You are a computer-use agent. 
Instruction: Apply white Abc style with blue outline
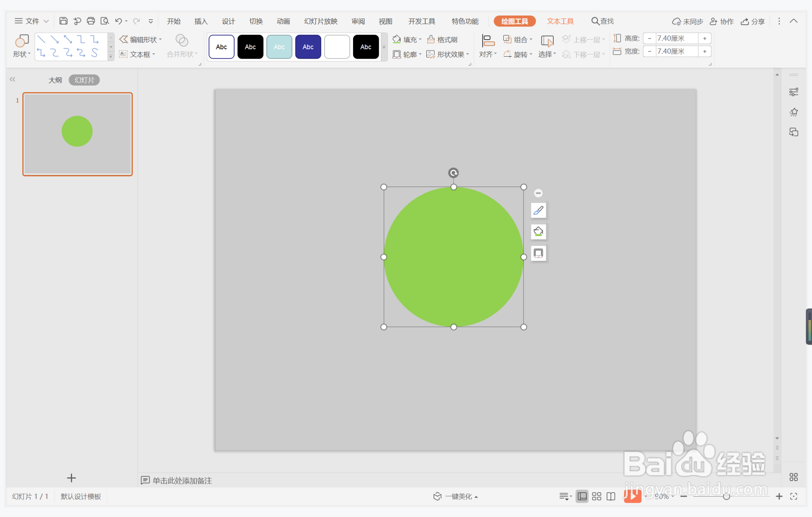222,47
